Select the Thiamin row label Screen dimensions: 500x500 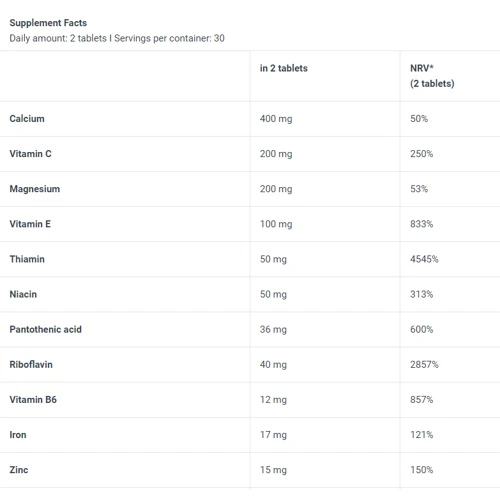[27, 259]
